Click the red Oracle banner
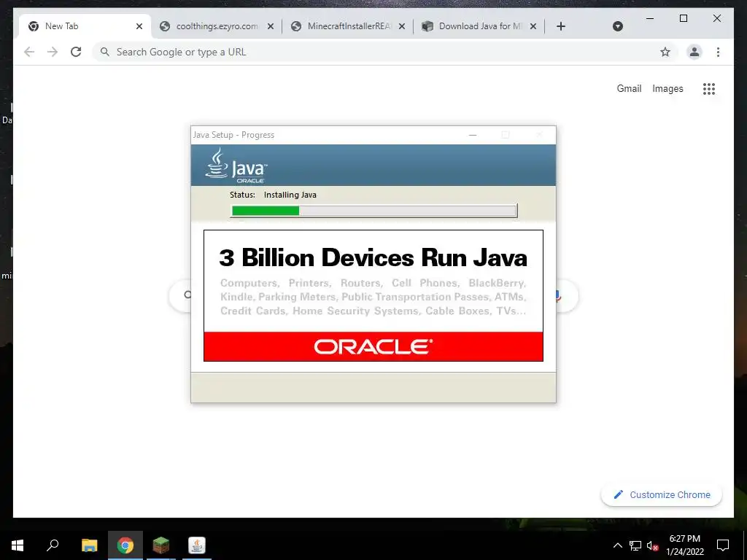 373,346
